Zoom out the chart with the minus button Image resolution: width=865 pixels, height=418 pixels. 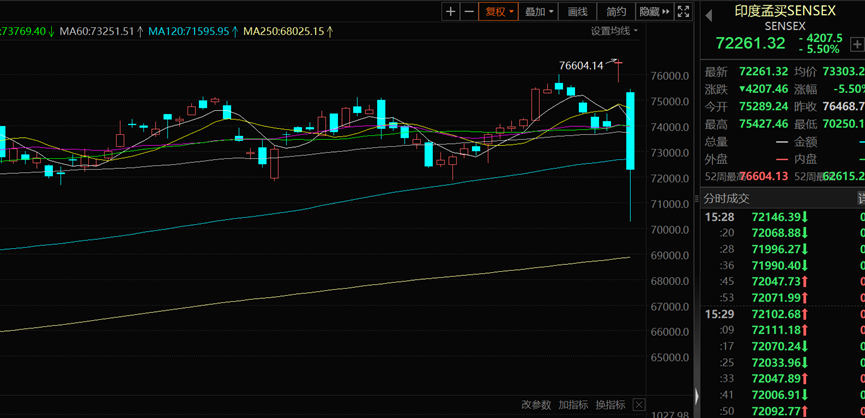tap(469, 12)
